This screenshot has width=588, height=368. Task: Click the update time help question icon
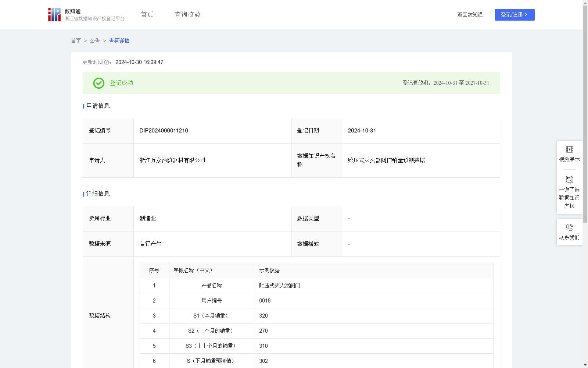pos(107,63)
